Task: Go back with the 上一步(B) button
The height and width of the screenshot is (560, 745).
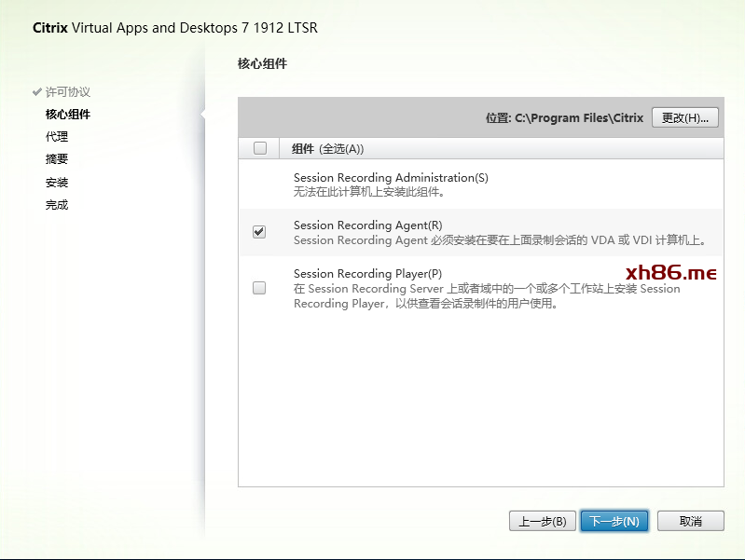Action: click(x=542, y=521)
